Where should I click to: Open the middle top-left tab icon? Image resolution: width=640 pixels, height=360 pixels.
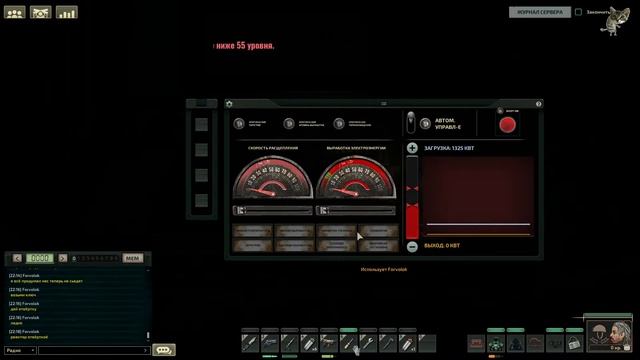tap(40, 12)
